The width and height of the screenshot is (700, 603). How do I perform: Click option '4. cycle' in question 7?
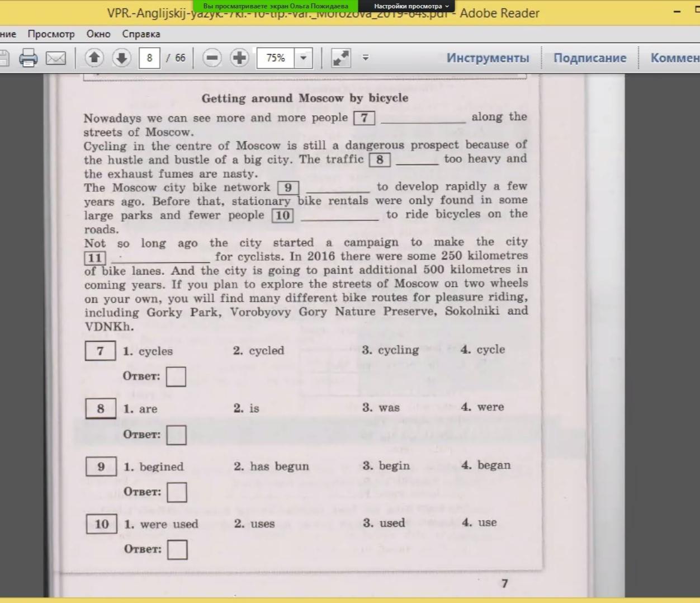point(483,350)
